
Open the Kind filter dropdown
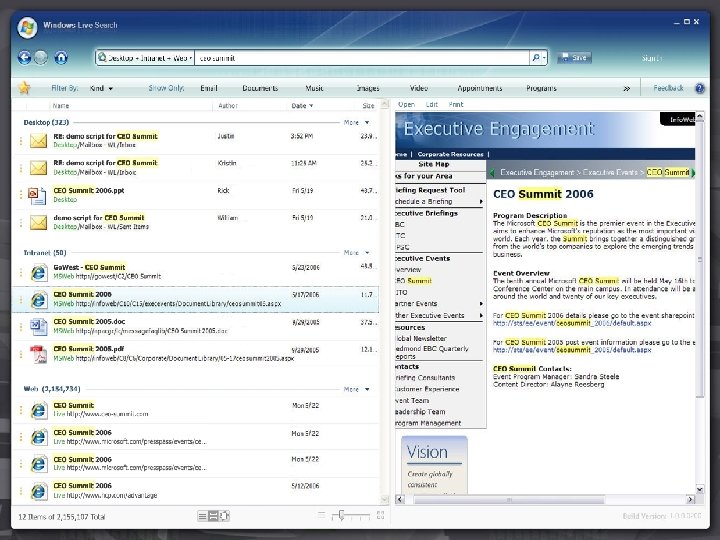click(101, 88)
